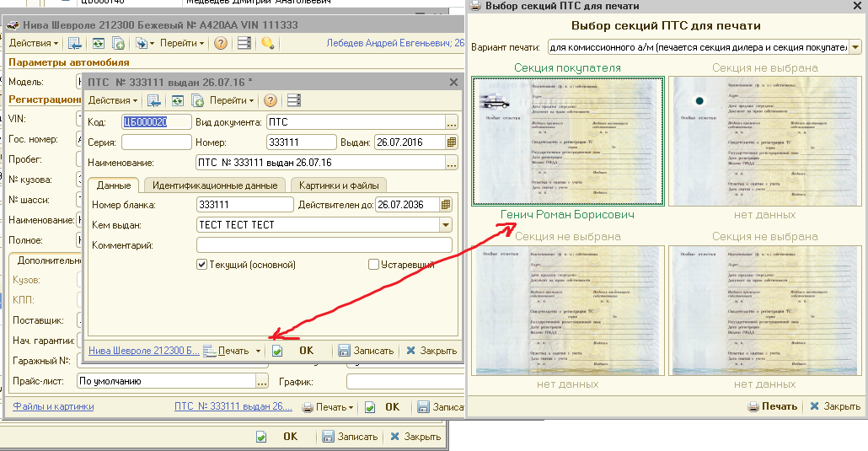Click the График input field
Image resolution: width=868 pixels, height=451 pixels.
click(x=405, y=381)
